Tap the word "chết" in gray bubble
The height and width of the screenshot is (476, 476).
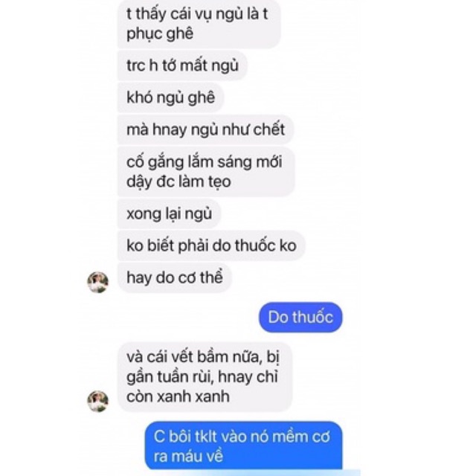[x=269, y=129]
